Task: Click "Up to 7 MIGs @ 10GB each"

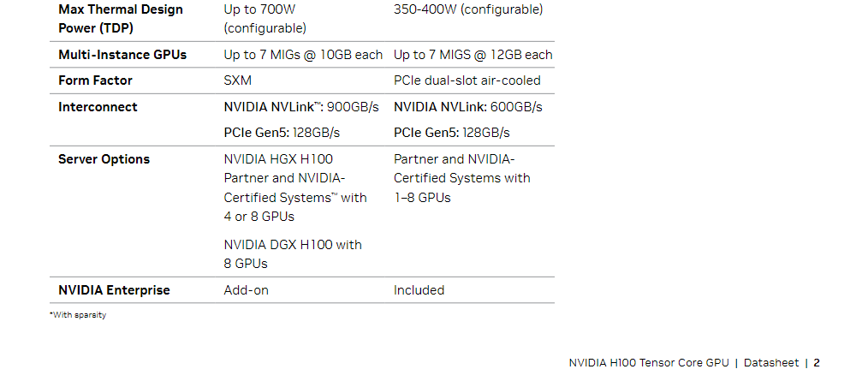Action: (303, 55)
